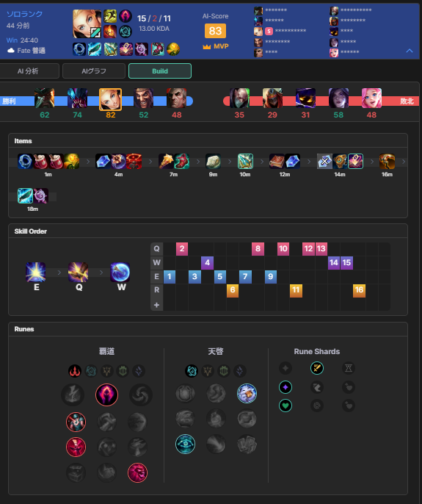This screenshot has width=422, height=504.
Task: Collapse the match details with the header chevron
Action: point(410,51)
